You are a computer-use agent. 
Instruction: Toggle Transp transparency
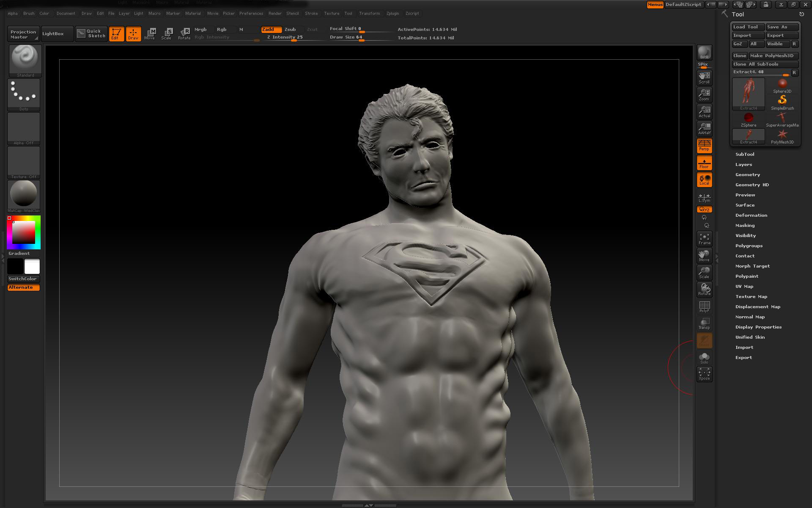tap(704, 323)
